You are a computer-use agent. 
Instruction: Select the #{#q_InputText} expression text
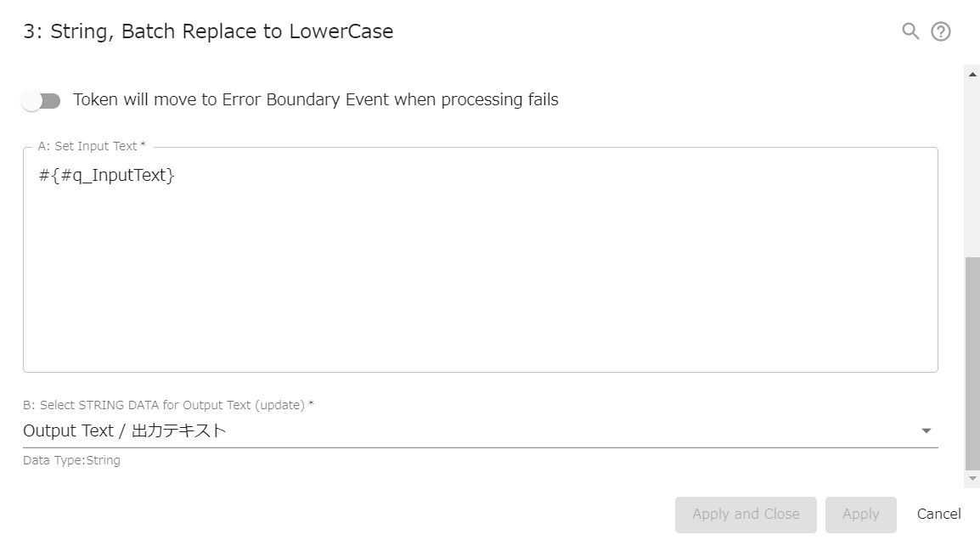109,175
